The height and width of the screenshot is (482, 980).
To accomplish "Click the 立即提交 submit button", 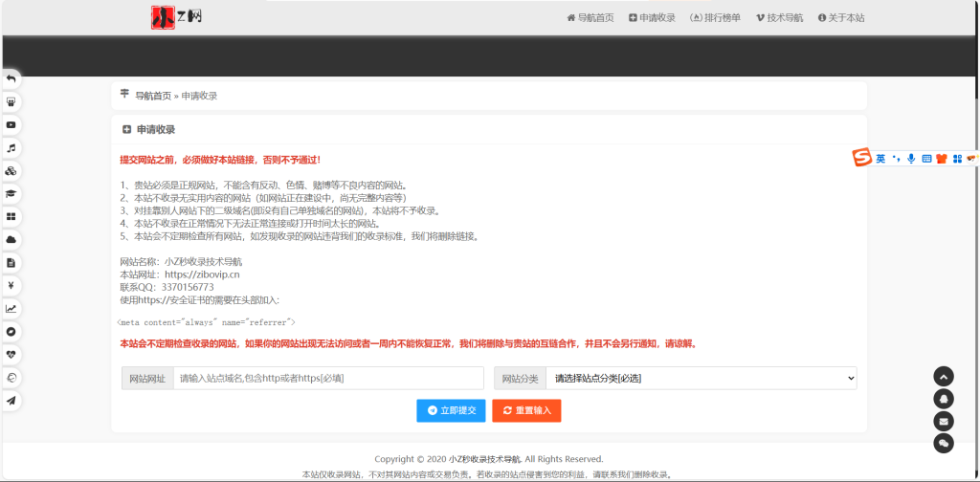I will [451, 410].
